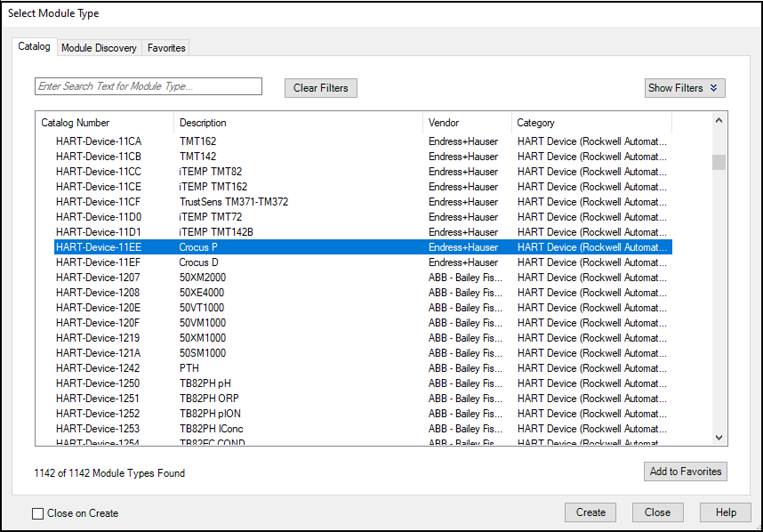Image resolution: width=763 pixels, height=532 pixels.
Task: Click the iTEMP TMT142B description
Action: coord(216,232)
